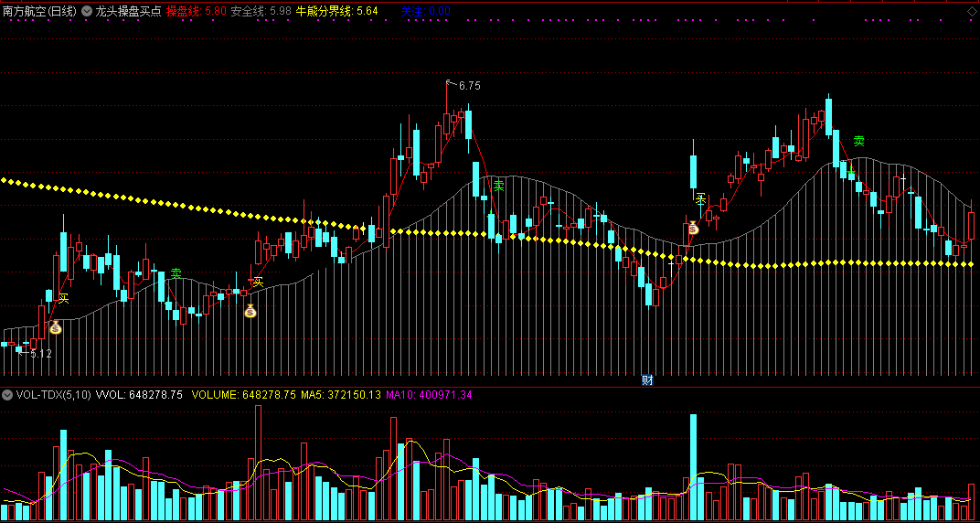
Task: Select the 安全线: 5.98 value label
Action: pyautogui.click(x=261, y=11)
